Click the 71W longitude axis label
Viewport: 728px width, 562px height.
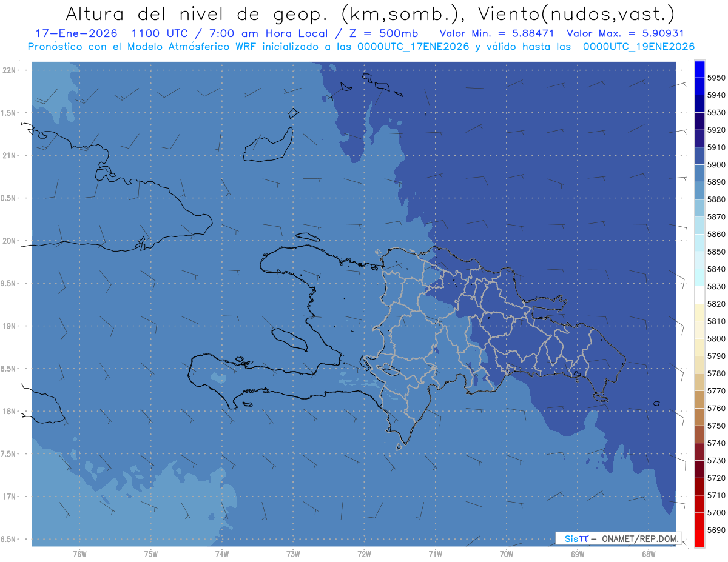tap(435, 555)
